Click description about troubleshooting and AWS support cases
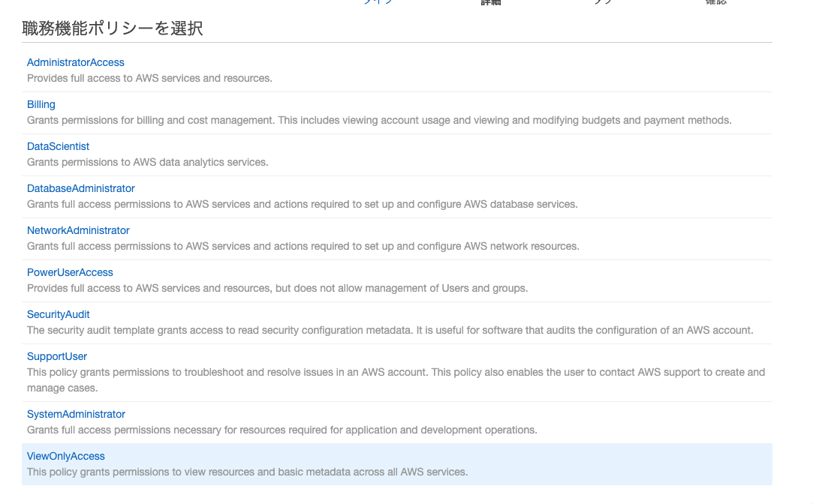813x504 pixels. [396, 379]
